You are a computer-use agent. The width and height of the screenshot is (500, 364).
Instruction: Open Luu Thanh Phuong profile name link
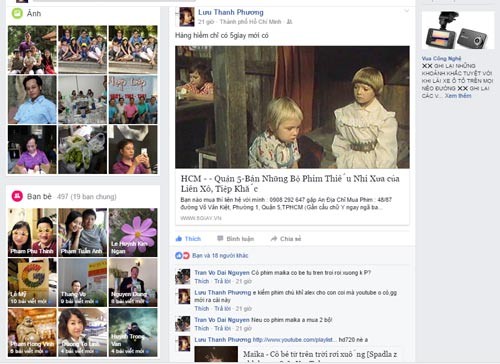pyautogui.click(x=231, y=12)
